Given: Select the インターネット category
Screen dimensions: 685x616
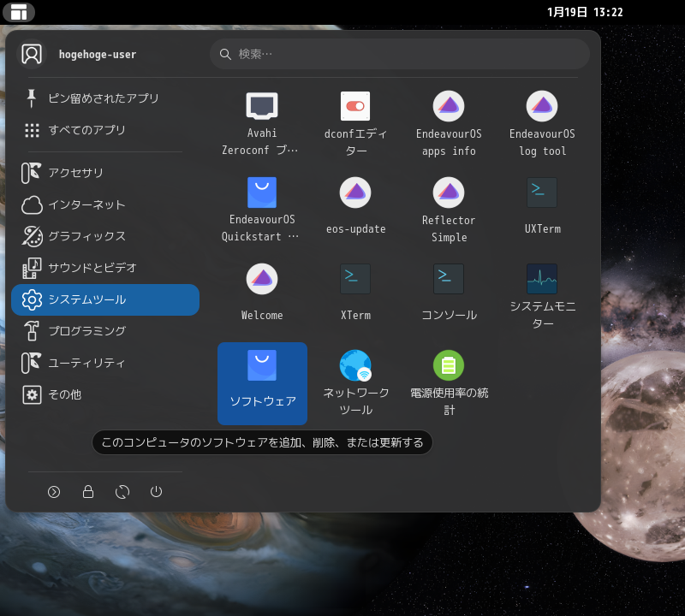Looking at the screenshot, I should pos(86,204).
